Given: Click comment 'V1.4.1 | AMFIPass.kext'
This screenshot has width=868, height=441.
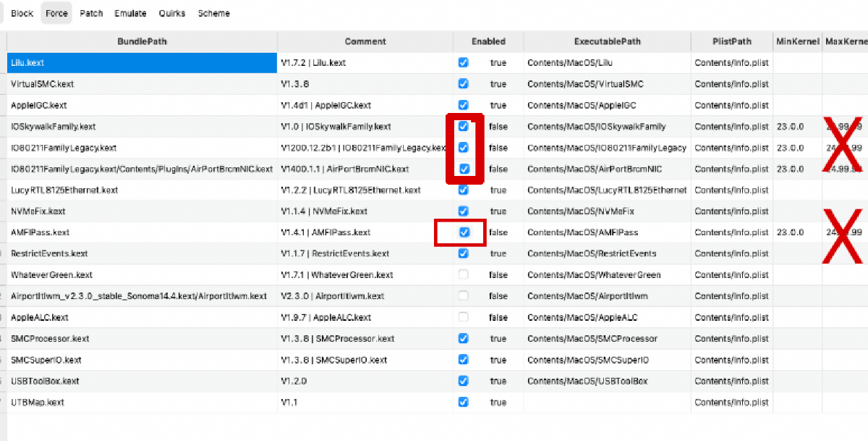Looking at the screenshot, I should pos(325,232).
